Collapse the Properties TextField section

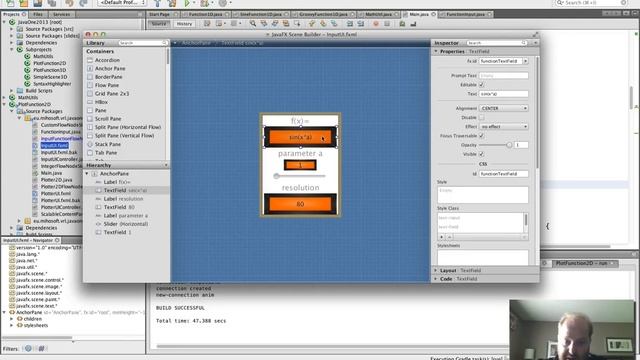[436, 51]
